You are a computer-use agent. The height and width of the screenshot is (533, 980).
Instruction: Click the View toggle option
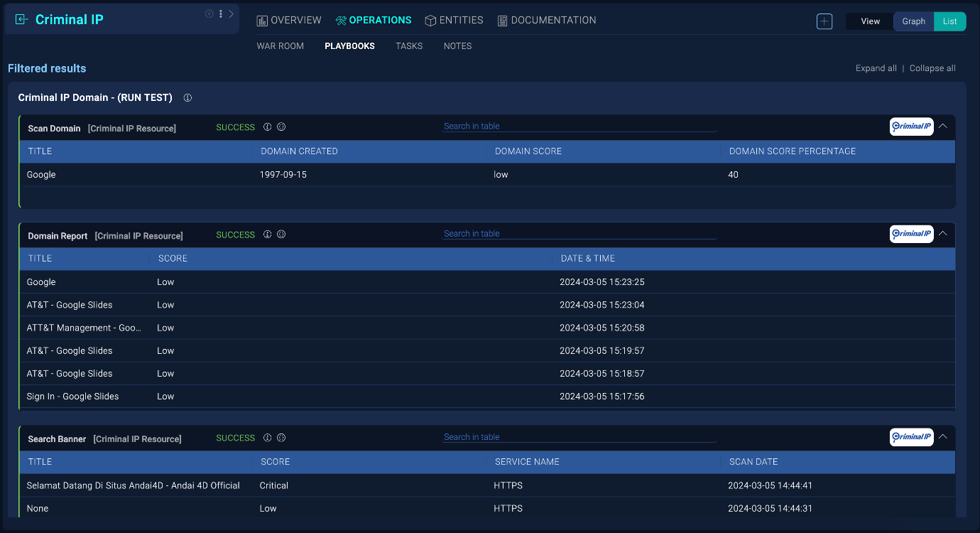[x=870, y=21]
